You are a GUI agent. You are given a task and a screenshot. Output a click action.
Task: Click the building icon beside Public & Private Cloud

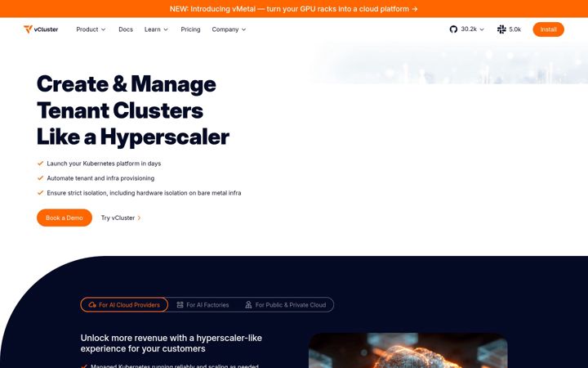(x=248, y=305)
